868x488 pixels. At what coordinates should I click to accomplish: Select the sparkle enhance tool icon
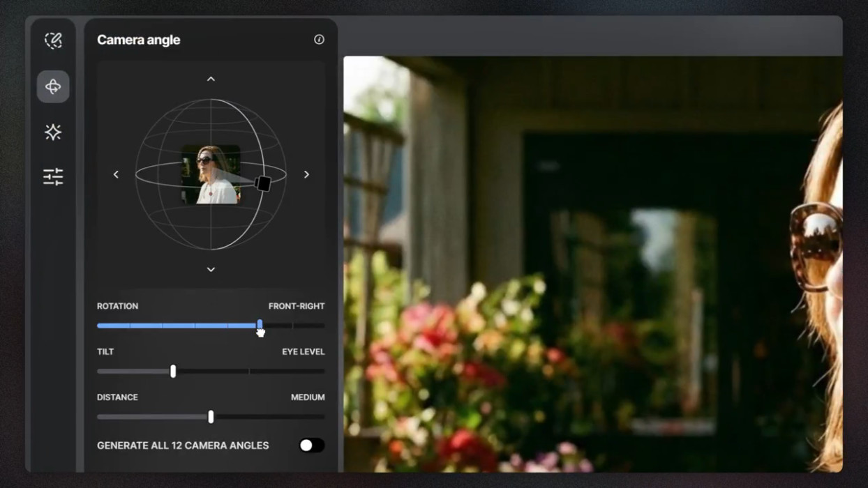[x=53, y=132]
